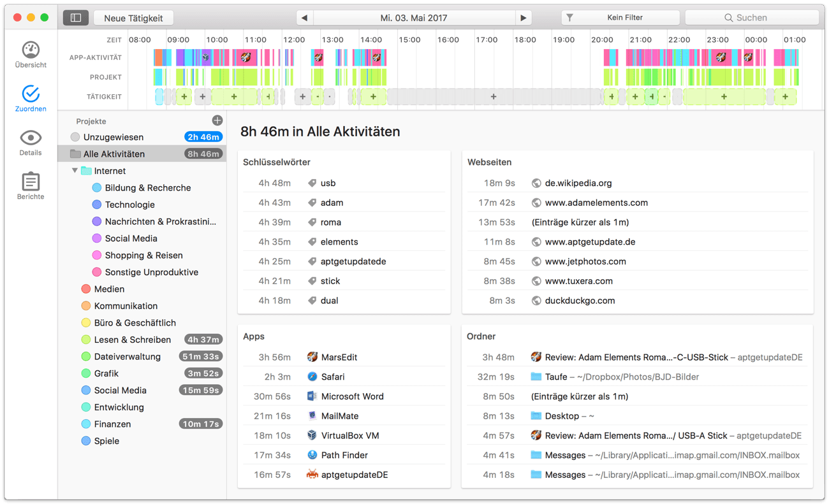
Task: Click the Neue Tätigkeit button
Action: (x=133, y=18)
